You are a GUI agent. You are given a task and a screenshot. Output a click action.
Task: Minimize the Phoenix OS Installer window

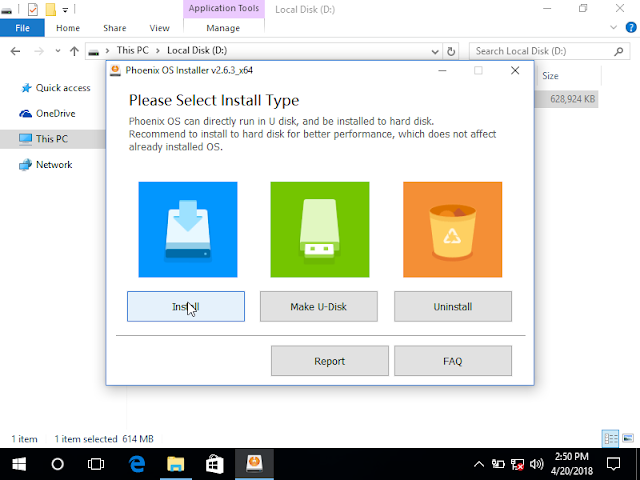[442, 71]
